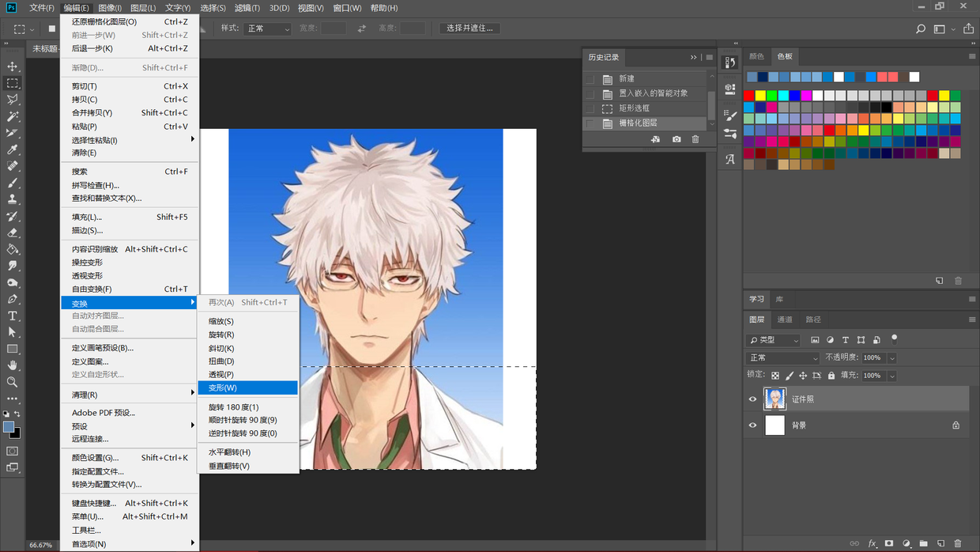
Task: Click the fx layer style icon
Action: click(x=873, y=544)
